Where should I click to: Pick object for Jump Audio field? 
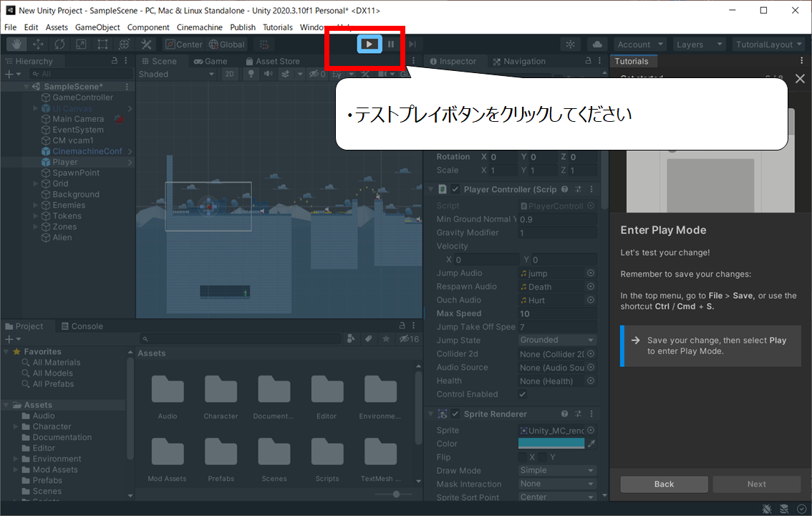tap(590, 273)
